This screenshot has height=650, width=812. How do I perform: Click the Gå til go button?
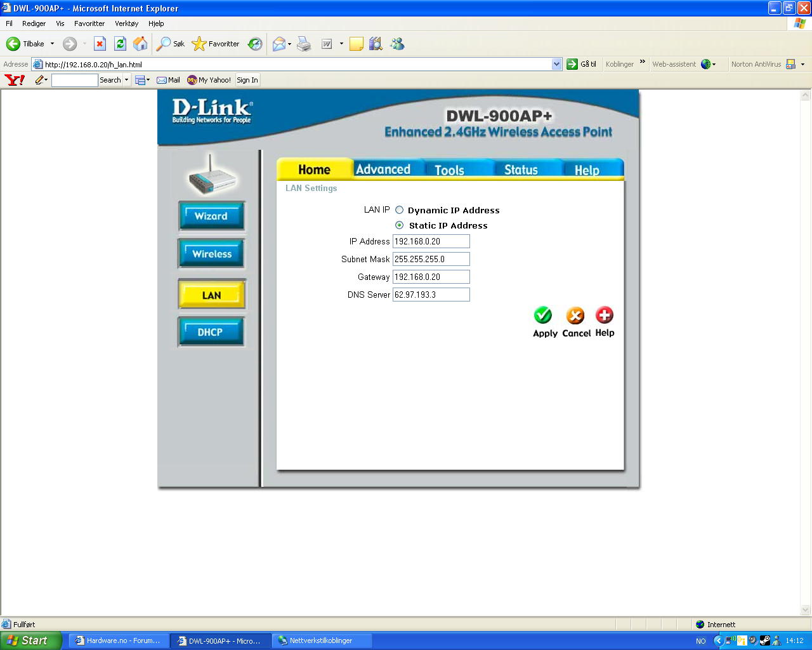coord(581,64)
